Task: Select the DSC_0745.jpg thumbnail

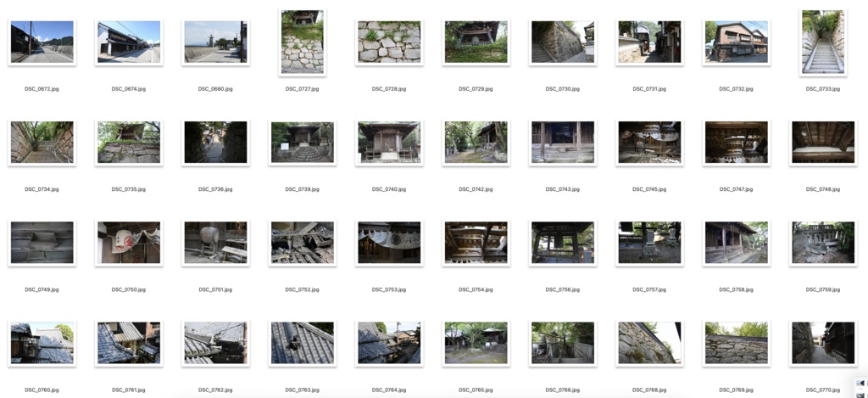Action: tap(649, 143)
